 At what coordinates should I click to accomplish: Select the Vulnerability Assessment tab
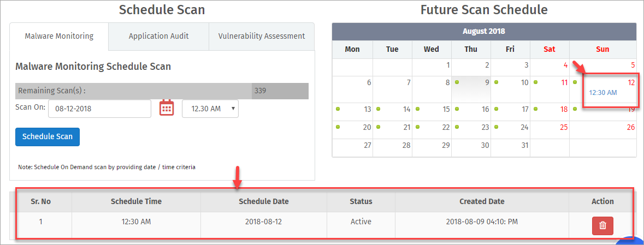pyautogui.click(x=262, y=36)
